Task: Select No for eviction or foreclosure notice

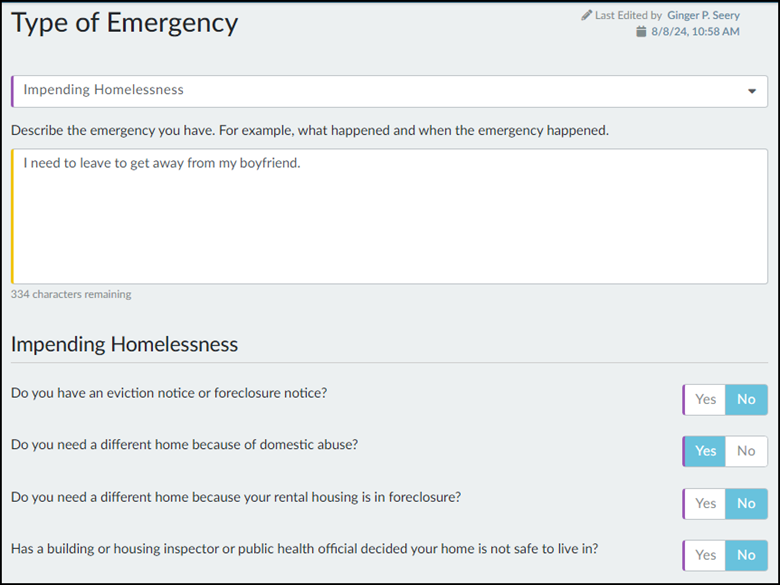Action: pyautogui.click(x=746, y=399)
